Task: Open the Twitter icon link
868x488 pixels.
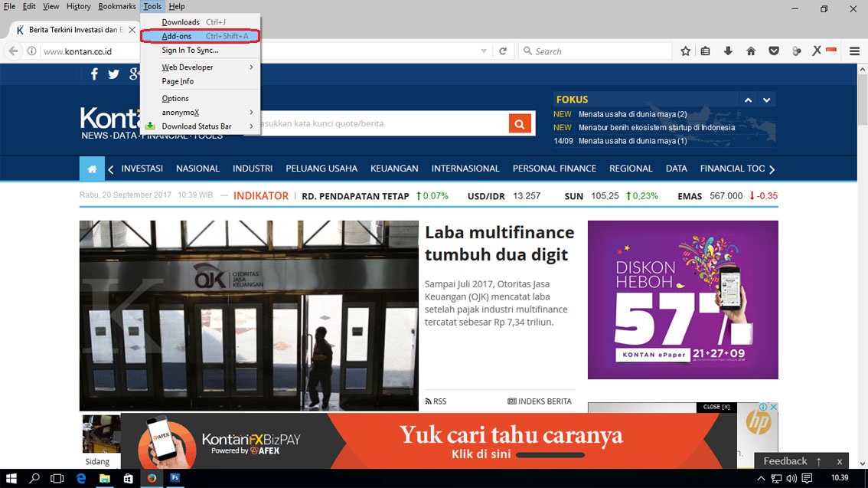Action: [x=113, y=74]
